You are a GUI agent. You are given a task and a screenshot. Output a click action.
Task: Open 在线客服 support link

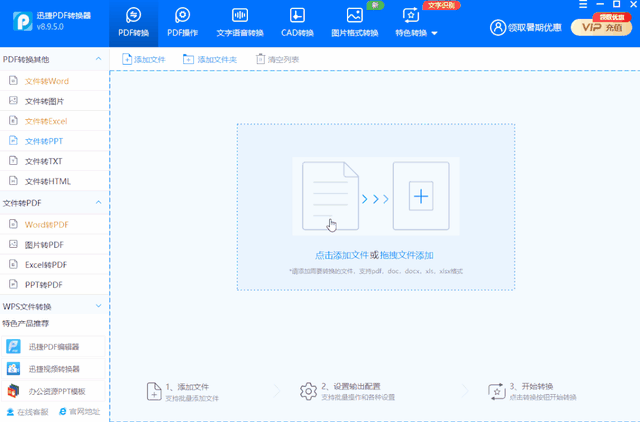pyautogui.click(x=28, y=412)
